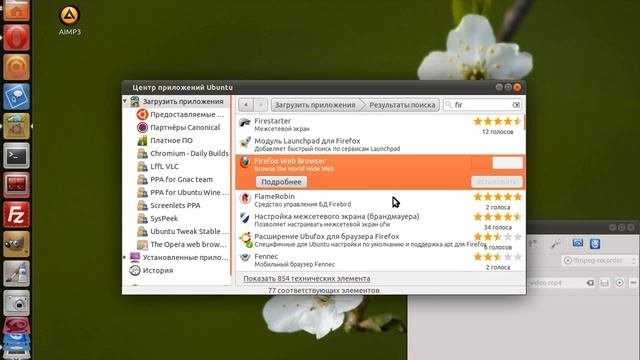Screen dimensions: 640x360
Task: Open Terminal from the launcher
Action: click(x=16, y=156)
